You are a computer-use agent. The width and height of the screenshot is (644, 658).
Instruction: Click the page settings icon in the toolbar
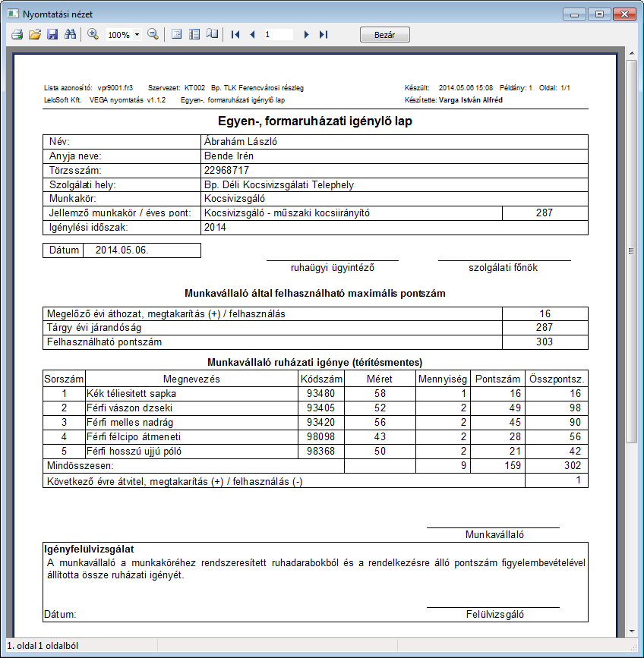[177, 34]
